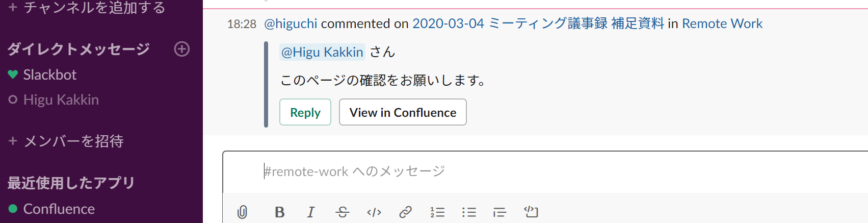The width and height of the screenshot is (868, 223).
Task: Apply inline code formatting
Action: [x=374, y=212]
